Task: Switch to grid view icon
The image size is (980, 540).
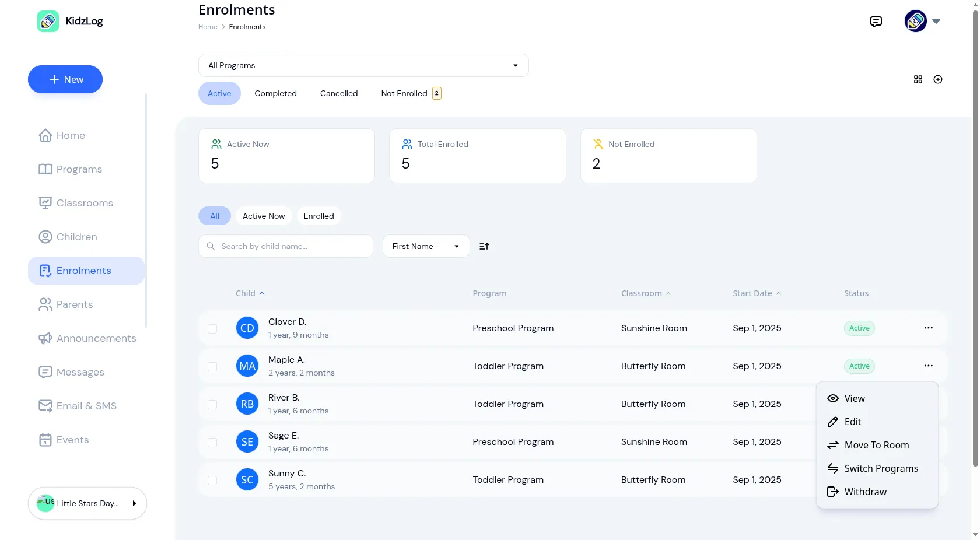Action: (x=918, y=79)
